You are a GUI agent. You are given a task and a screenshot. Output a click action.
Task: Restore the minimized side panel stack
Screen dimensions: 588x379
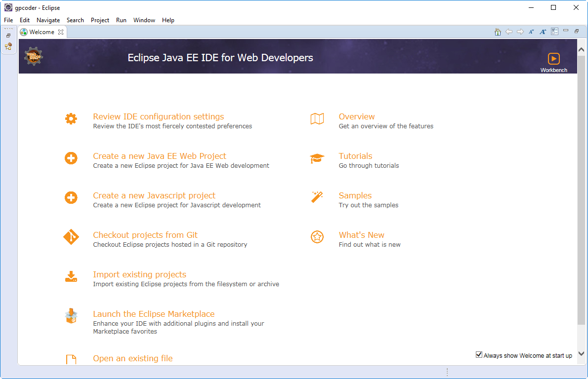tap(8, 36)
